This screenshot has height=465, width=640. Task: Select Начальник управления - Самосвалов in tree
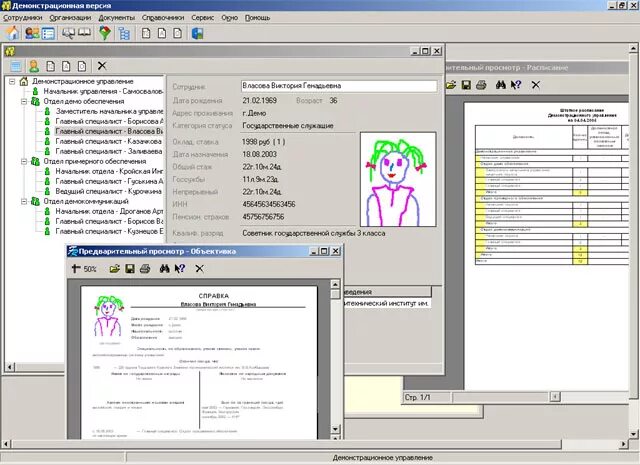click(103, 91)
